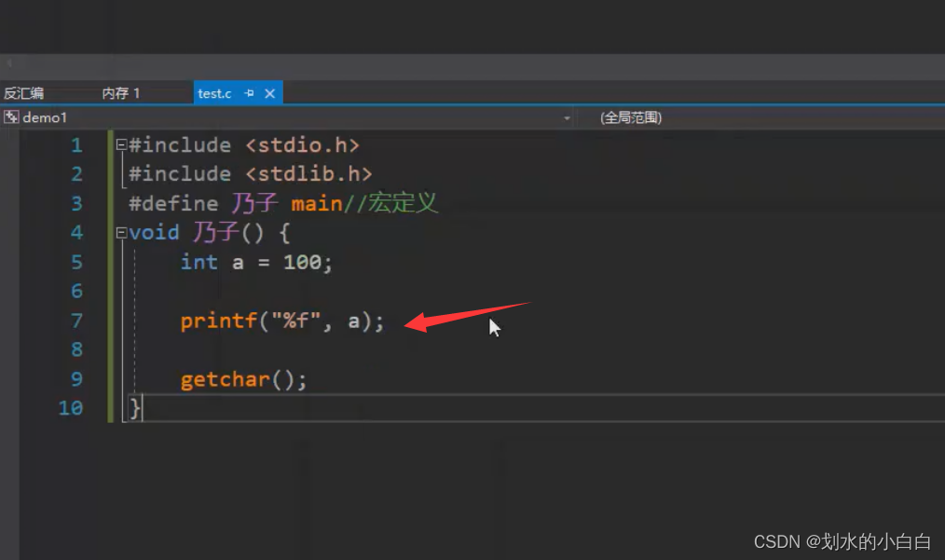Click line number 1
Screen dimensions: 945x560
click(x=76, y=145)
